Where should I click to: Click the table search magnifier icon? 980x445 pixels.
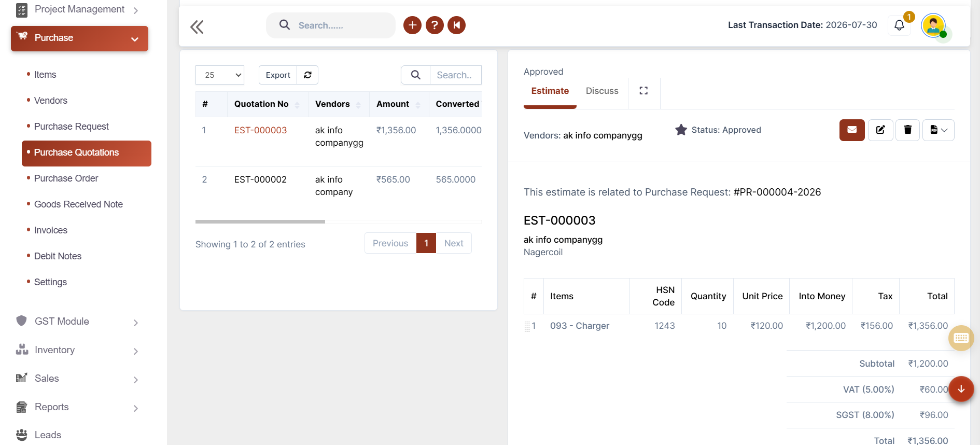pos(415,75)
